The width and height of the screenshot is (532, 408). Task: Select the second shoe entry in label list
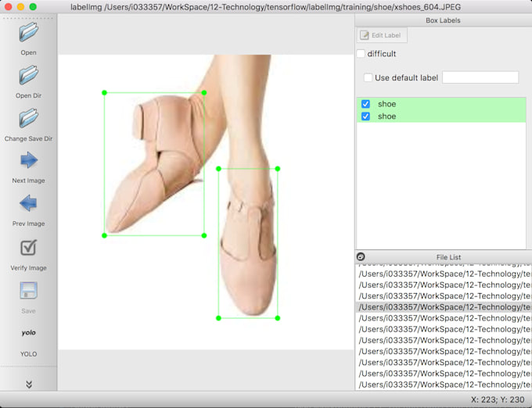[441, 116]
